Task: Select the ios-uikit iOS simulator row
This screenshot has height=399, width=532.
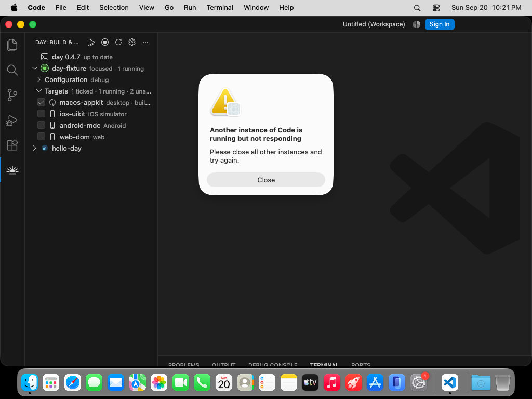Action: 91,114
